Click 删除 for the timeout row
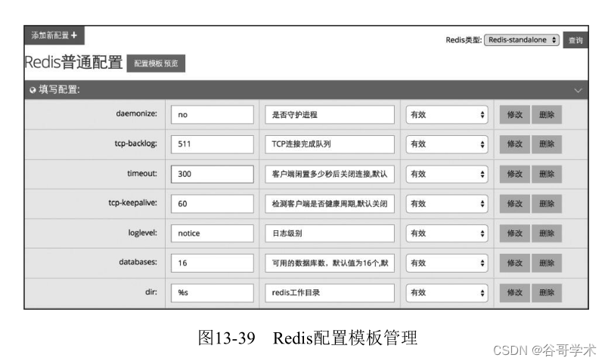 click(546, 174)
